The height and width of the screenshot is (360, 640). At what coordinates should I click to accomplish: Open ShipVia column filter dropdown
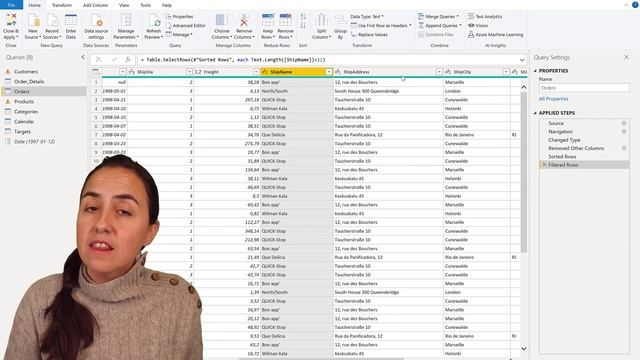pyautogui.click(x=189, y=72)
